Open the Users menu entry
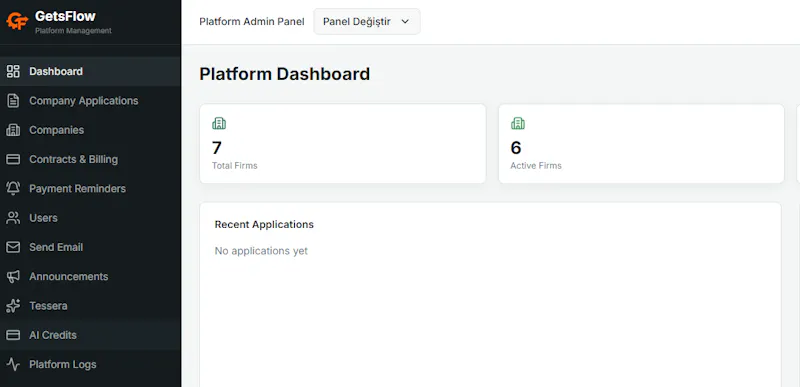Screen dimensions: 800x387 [90, 218]
